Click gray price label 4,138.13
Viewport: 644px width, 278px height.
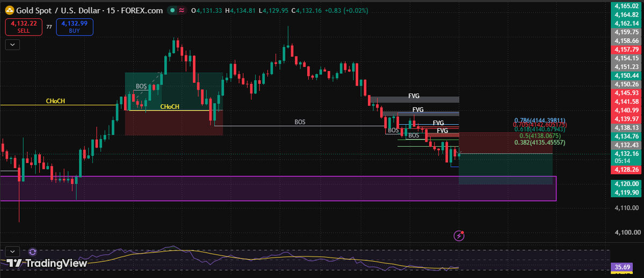626,128
